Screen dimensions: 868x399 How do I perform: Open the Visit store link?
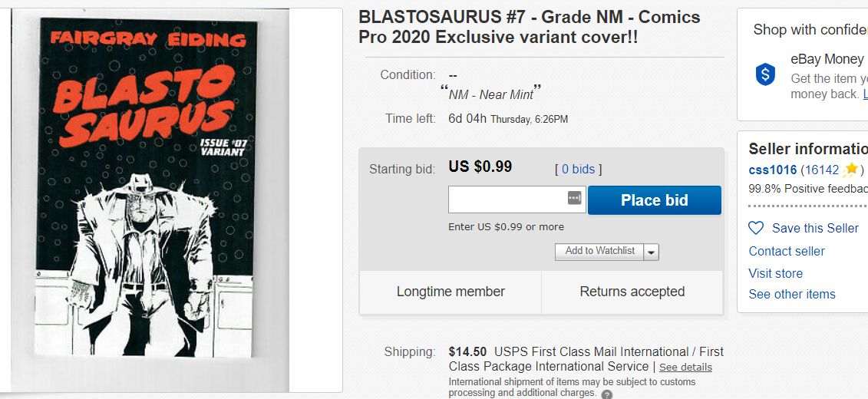pos(775,273)
